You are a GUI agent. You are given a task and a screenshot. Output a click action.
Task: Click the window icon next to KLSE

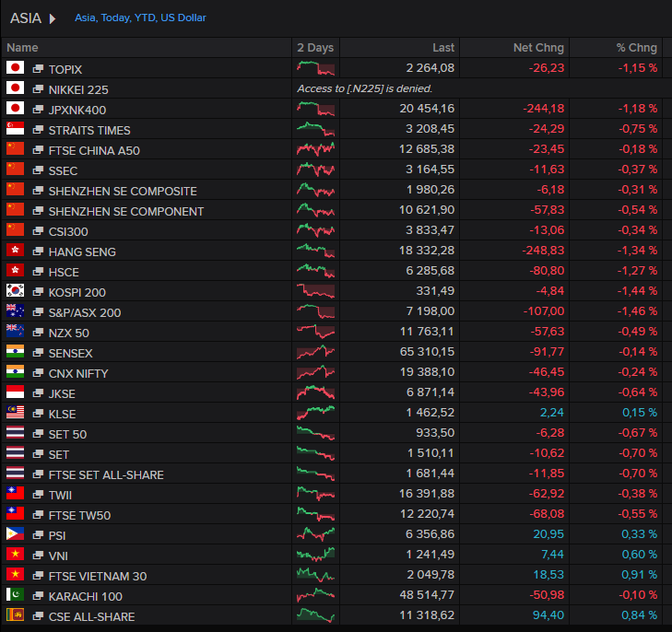38,414
